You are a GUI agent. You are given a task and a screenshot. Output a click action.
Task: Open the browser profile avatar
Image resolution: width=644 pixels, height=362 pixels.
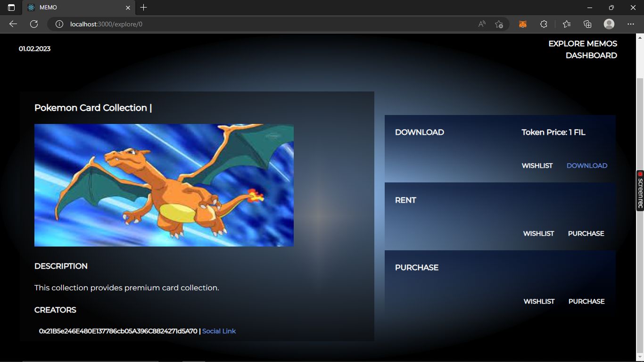[x=609, y=24]
